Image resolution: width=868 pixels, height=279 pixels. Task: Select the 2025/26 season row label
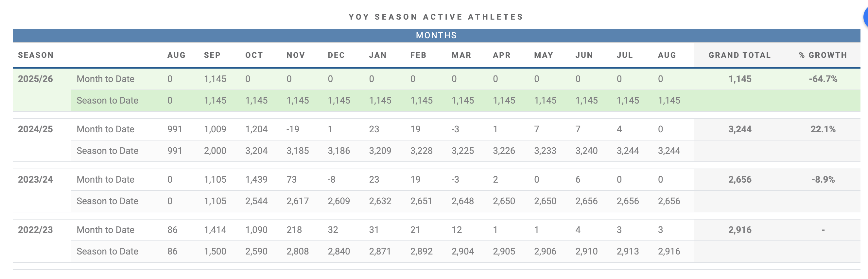click(35, 79)
